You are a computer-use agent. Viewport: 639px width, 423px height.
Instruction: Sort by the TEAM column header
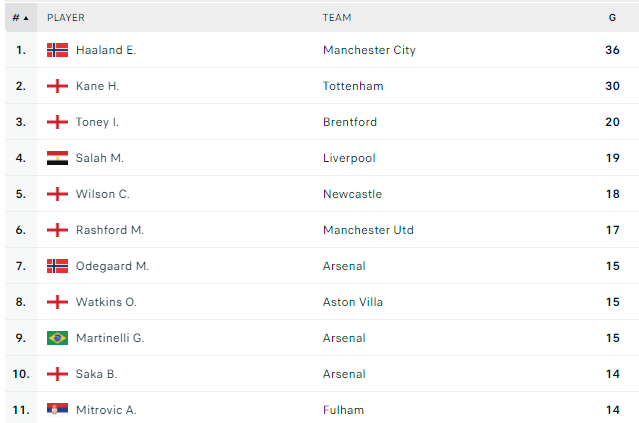pos(337,17)
